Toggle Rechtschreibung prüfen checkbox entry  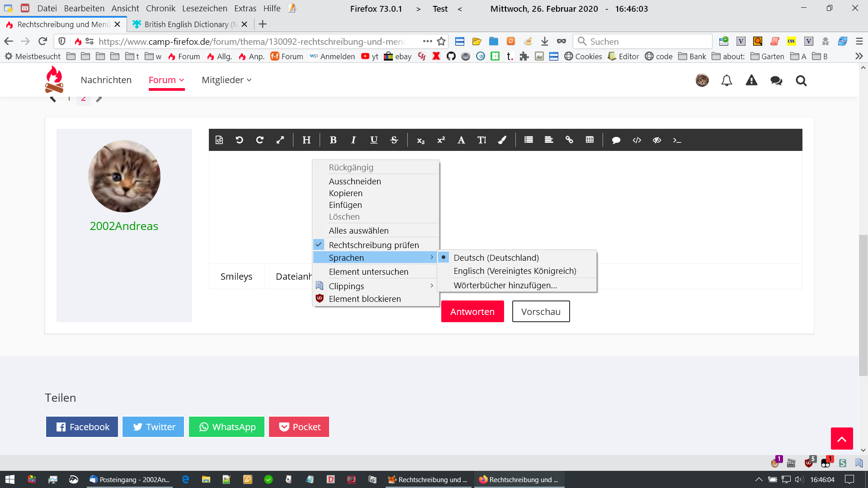pyautogui.click(x=373, y=245)
